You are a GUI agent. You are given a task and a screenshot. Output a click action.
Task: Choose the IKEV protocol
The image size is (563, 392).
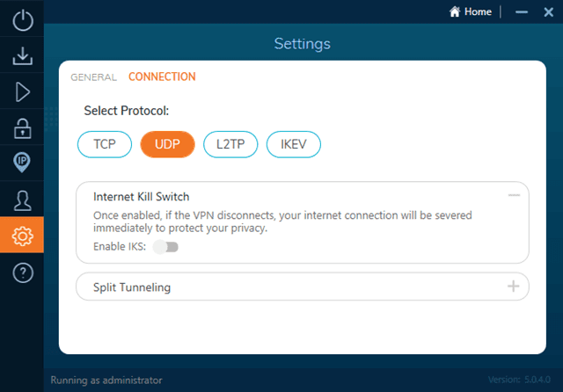[294, 143]
